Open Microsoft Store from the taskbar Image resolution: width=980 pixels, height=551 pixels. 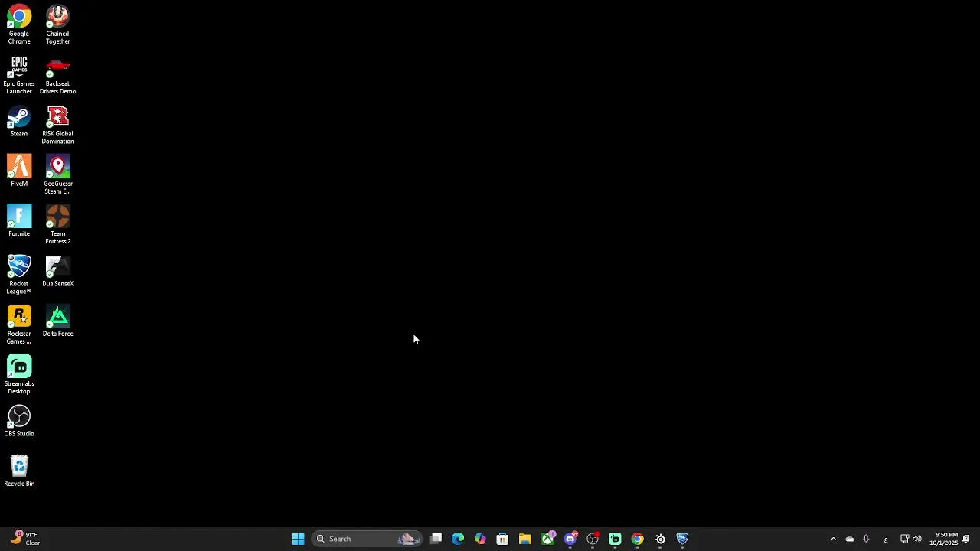pyautogui.click(x=502, y=539)
